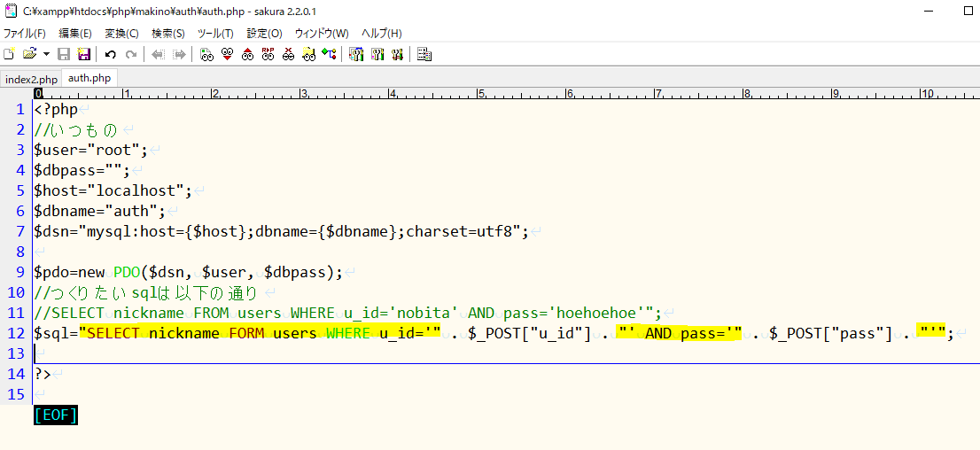This screenshot has height=450, width=980.
Task: Click the text $host="localhost";
Action: point(113,190)
